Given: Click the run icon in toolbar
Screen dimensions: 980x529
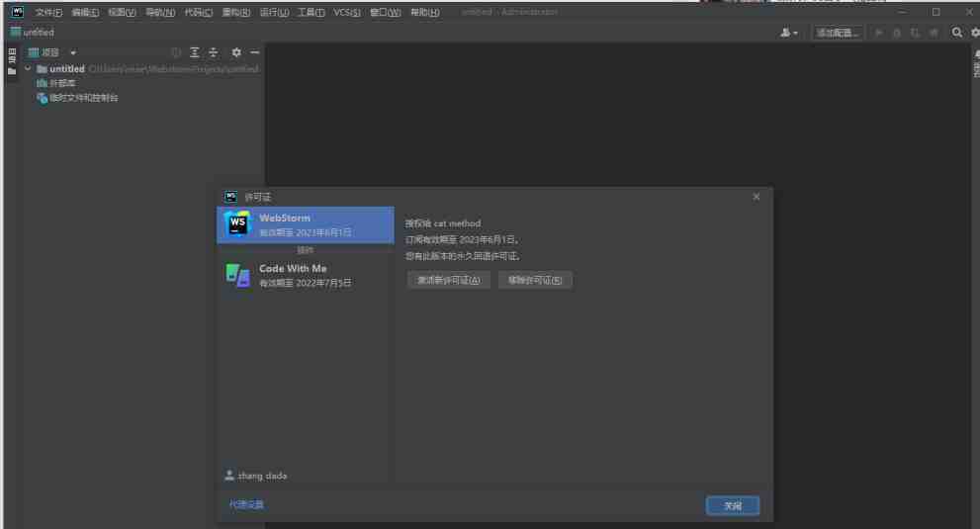Looking at the screenshot, I should tap(878, 33).
